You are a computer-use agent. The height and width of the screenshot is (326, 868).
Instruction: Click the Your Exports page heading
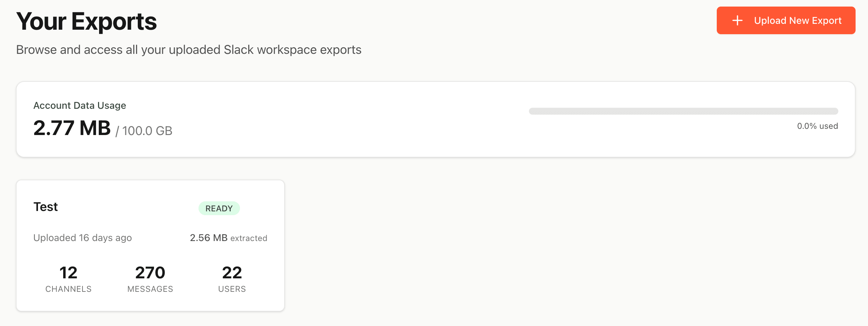tap(87, 22)
